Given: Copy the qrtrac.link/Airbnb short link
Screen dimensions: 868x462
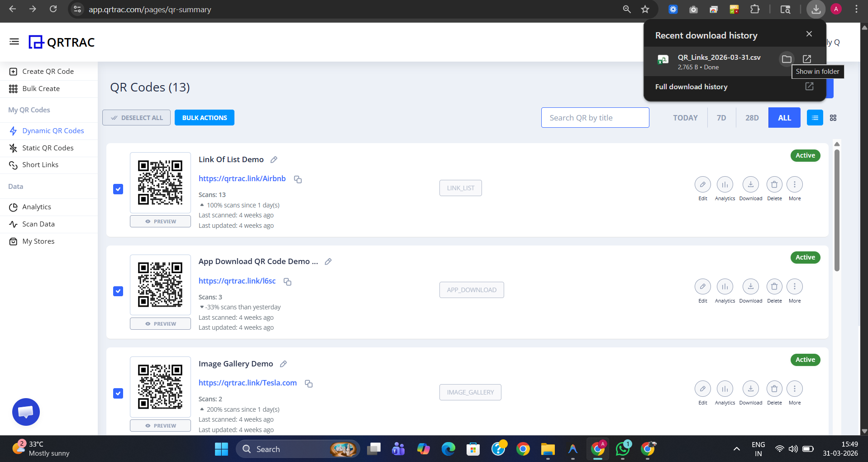Looking at the screenshot, I should click(x=297, y=179).
